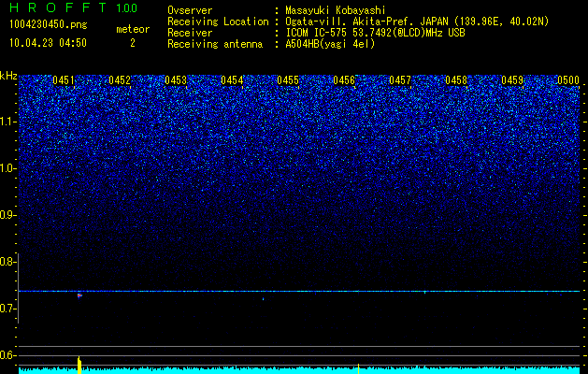Click the 0455 time marker

coord(288,80)
